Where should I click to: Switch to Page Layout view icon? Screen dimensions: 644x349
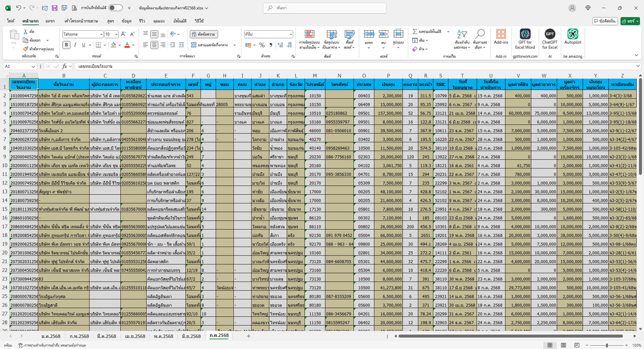(563, 345)
